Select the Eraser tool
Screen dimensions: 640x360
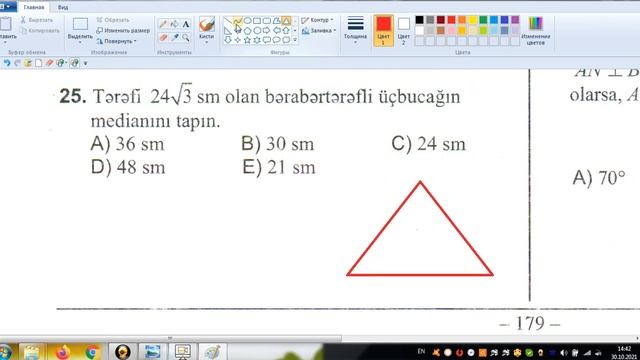163,38
